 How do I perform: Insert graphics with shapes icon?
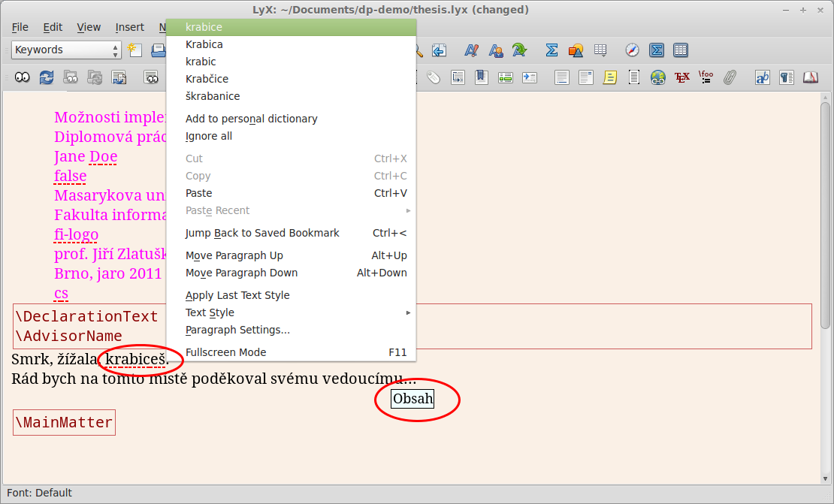point(576,50)
